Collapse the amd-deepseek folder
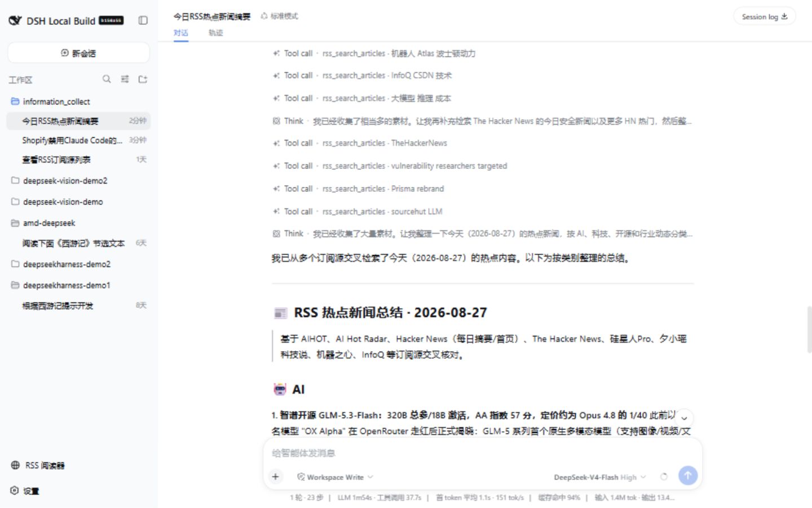This screenshot has width=812, height=508. [x=78, y=223]
